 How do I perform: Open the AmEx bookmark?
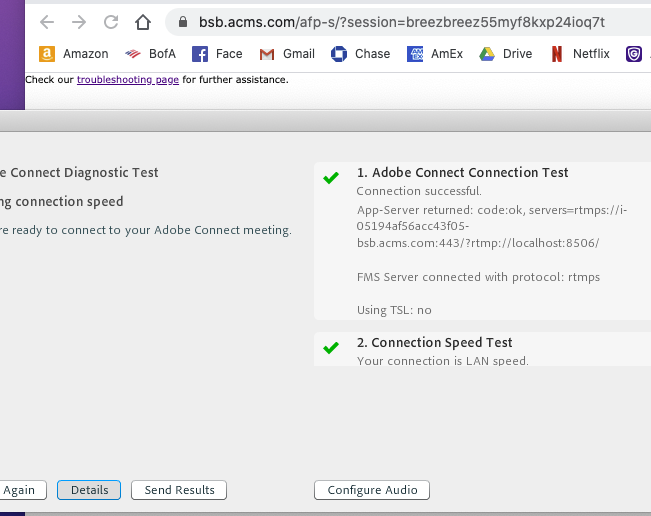tap(435, 54)
